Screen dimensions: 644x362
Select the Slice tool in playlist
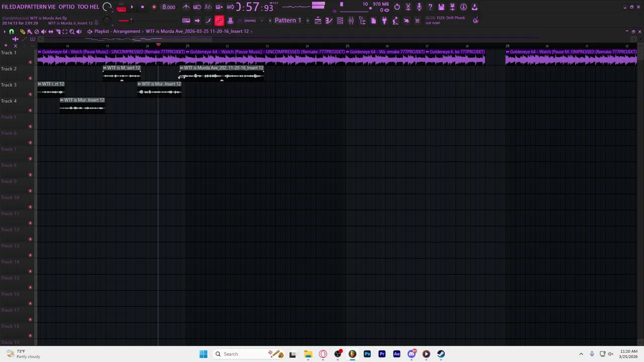pyautogui.click(x=58, y=31)
